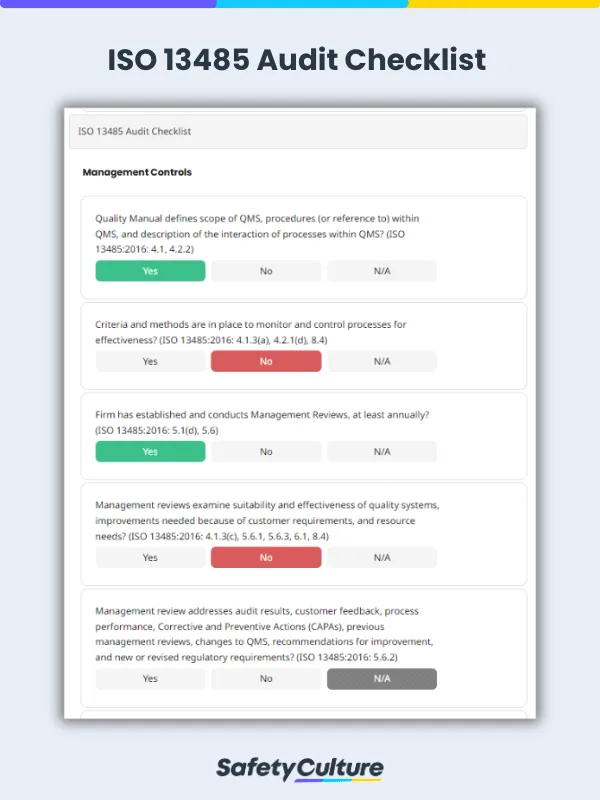Select "No" for the audit results question
Viewport: 600px width, 800px height.
[x=266, y=679]
